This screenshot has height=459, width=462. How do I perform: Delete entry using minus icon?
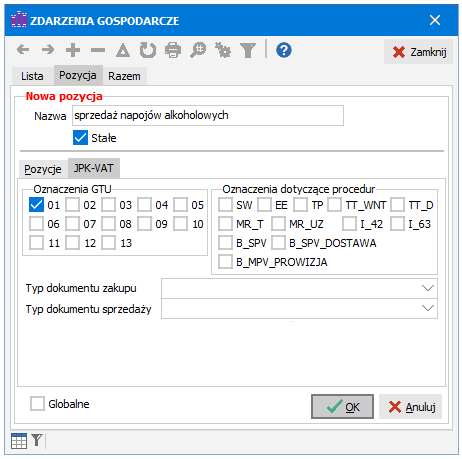pos(98,50)
